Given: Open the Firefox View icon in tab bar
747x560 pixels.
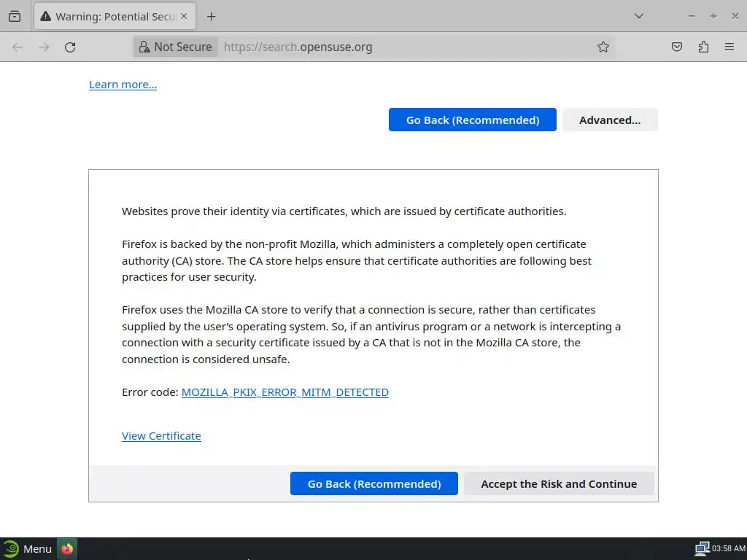Looking at the screenshot, I should click(x=15, y=16).
